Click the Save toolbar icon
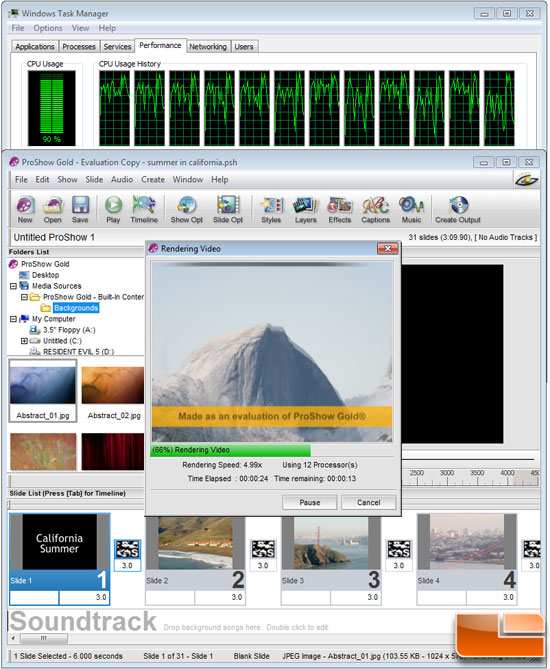The width and height of the screenshot is (550, 669). pyautogui.click(x=80, y=209)
